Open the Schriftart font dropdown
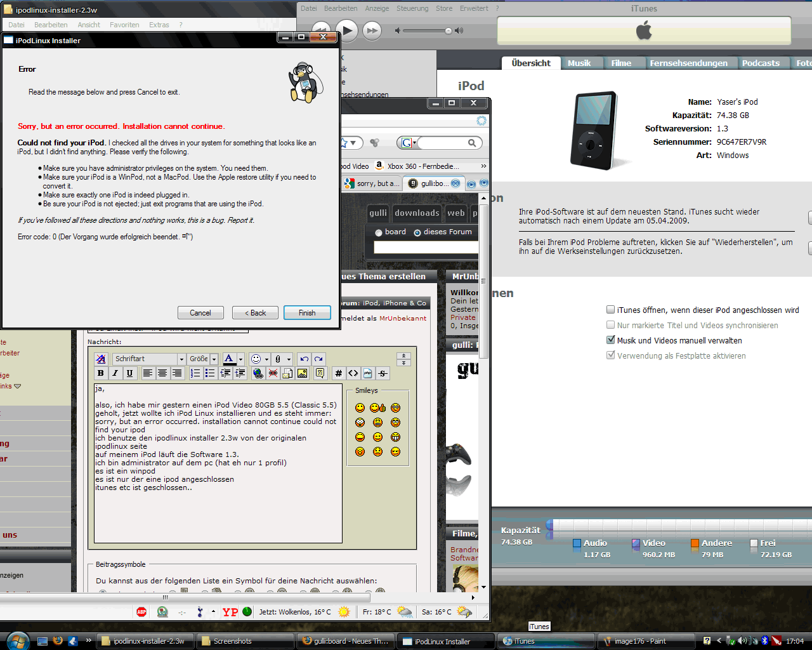 [x=181, y=359]
